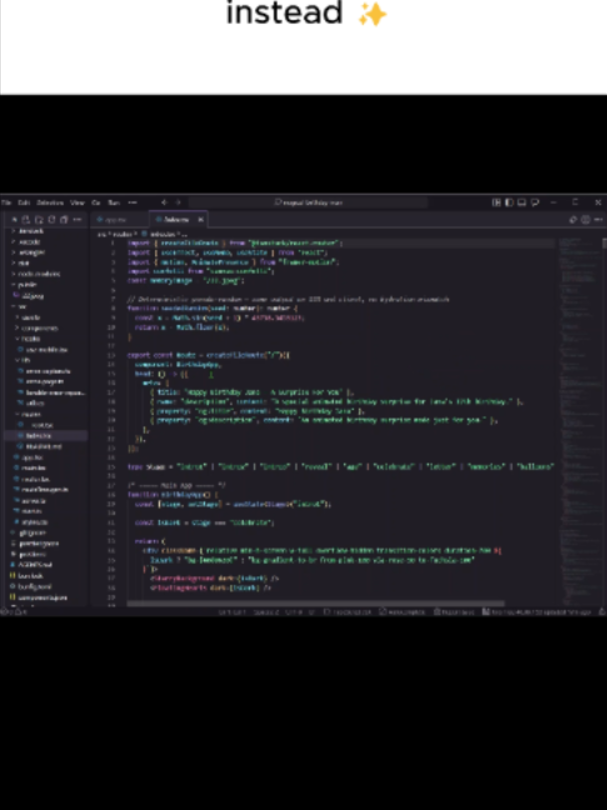607x810 pixels.
Task: Open the File menu
Action: (x=6, y=202)
